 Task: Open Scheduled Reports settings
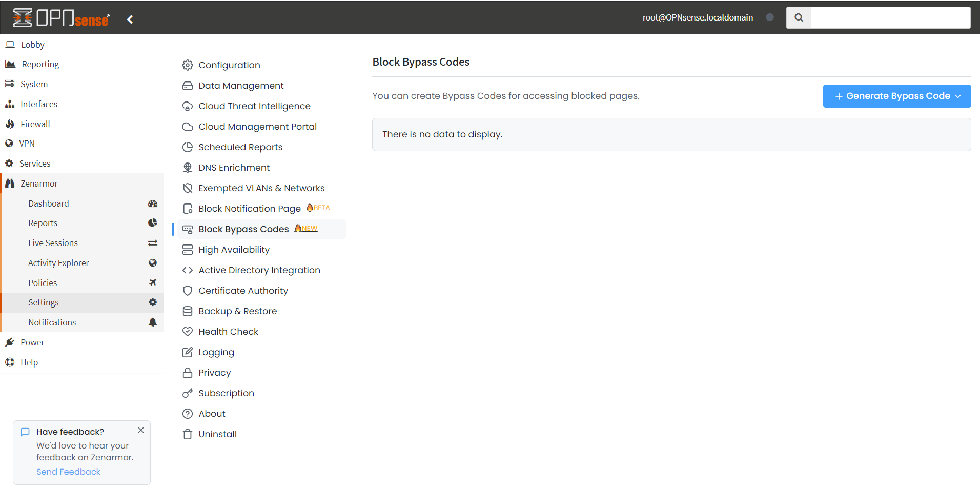[240, 147]
